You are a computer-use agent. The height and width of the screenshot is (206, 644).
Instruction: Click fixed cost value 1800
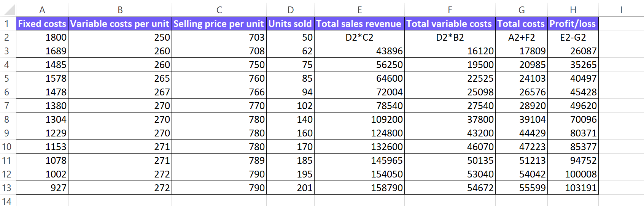(x=42, y=37)
